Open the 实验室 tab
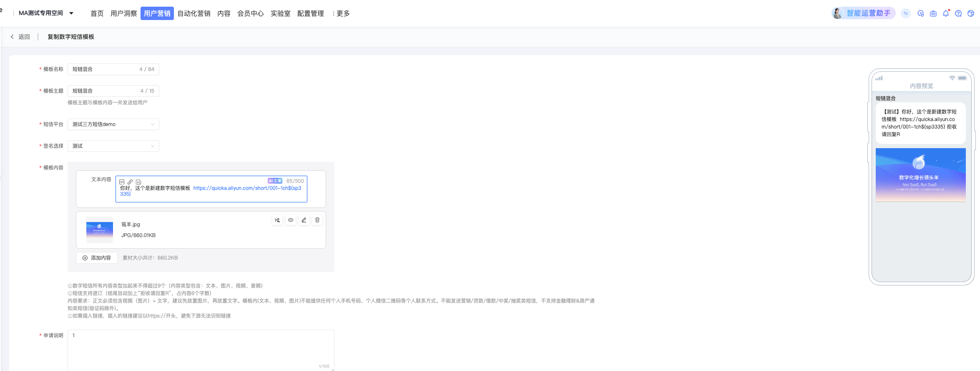 click(x=281, y=13)
